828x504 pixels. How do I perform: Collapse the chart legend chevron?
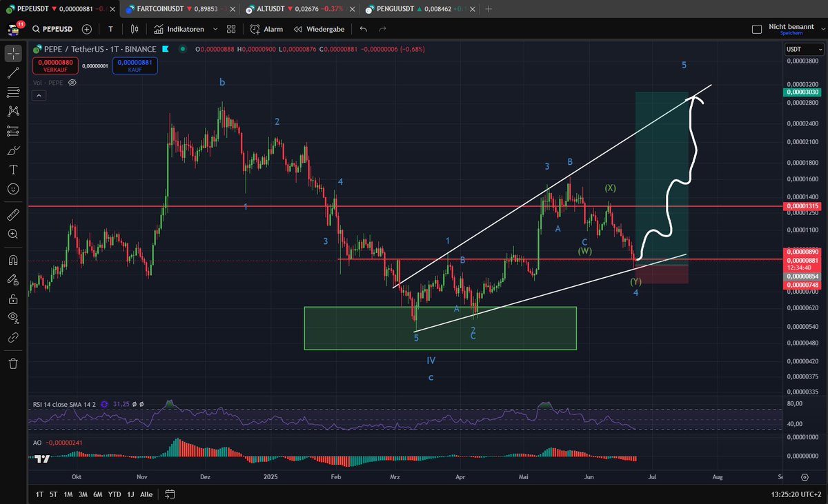tap(40, 94)
